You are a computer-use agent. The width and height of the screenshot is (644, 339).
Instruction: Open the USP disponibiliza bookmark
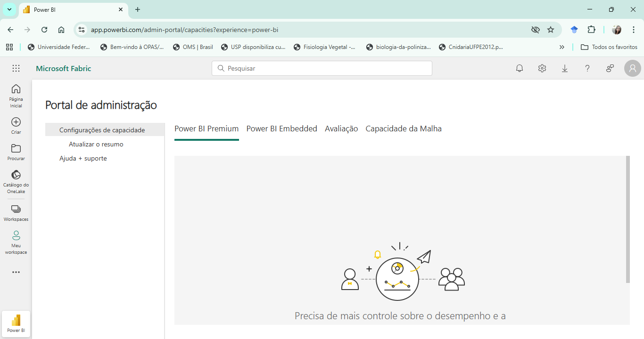253,47
